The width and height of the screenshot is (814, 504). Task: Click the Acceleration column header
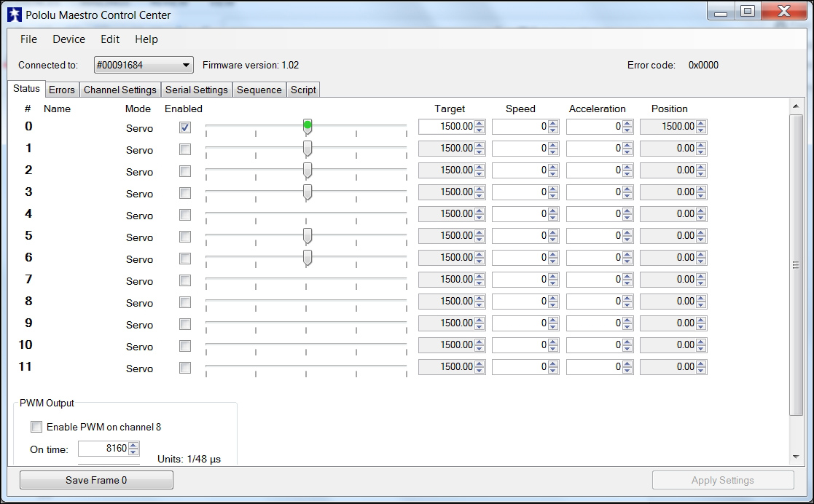(x=597, y=109)
